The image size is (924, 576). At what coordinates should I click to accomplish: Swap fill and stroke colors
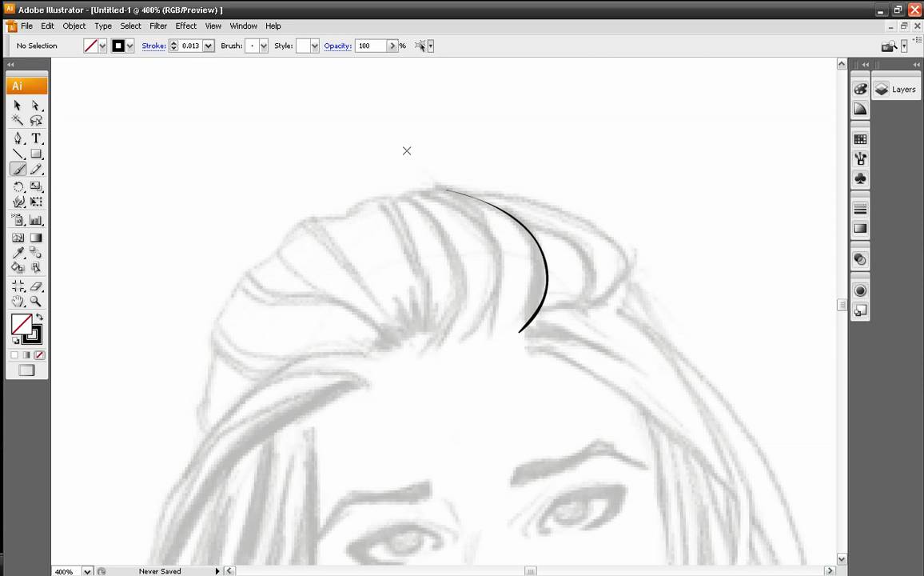tap(38, 317)
